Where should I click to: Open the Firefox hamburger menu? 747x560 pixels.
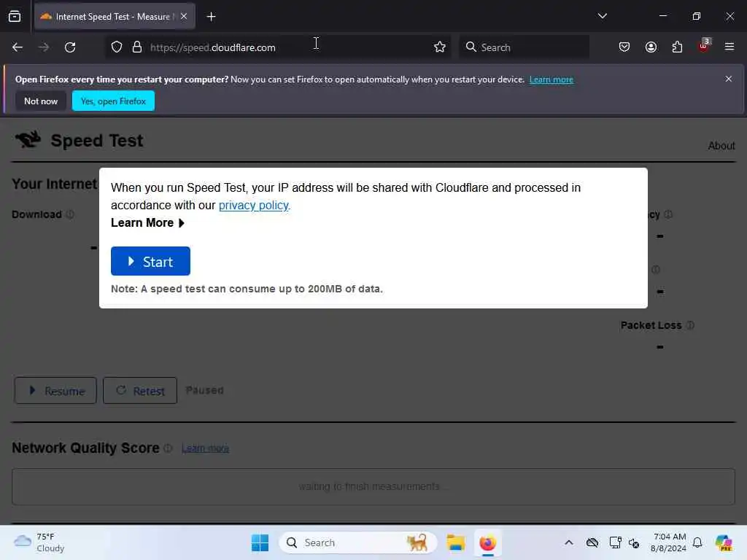(729, 47)
